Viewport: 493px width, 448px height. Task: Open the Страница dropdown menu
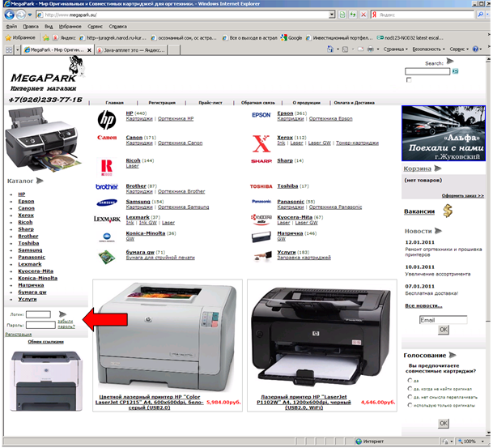click(395, 49)
